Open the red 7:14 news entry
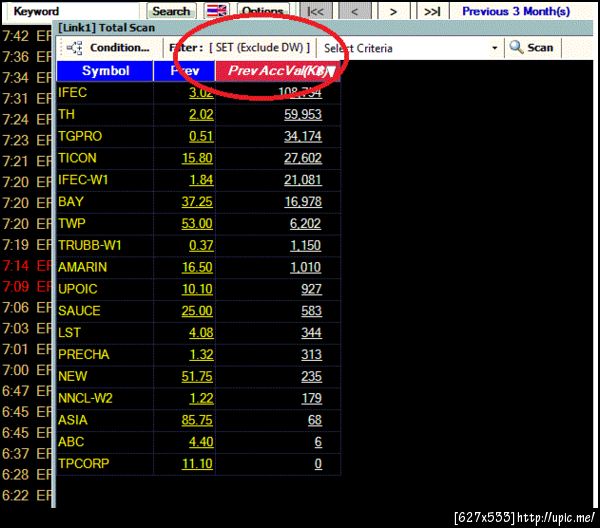Screen dimensions: 600x528 (x=27, y=266)
